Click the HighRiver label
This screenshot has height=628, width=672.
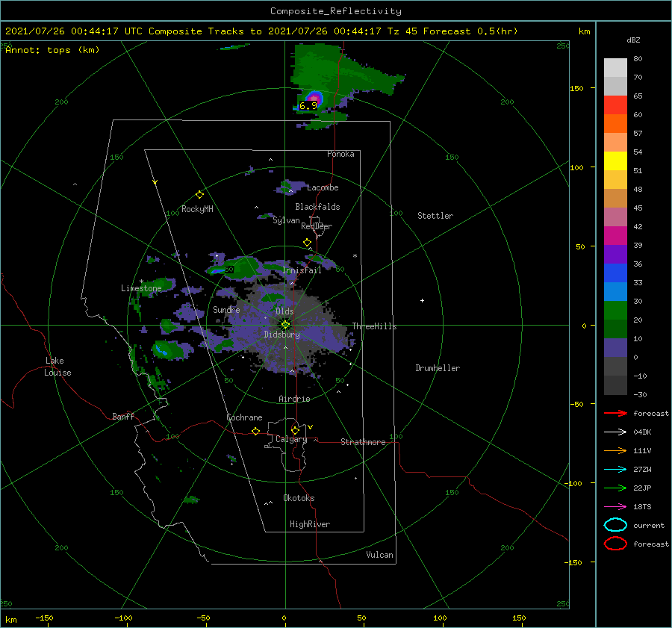pos(310,524)
